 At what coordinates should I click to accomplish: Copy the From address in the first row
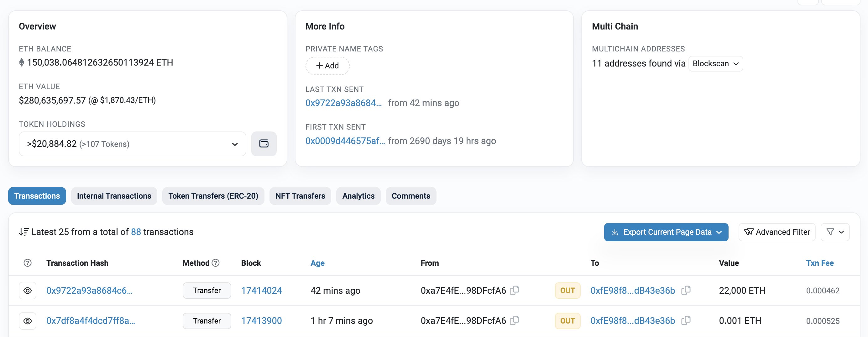click(514, 290)
